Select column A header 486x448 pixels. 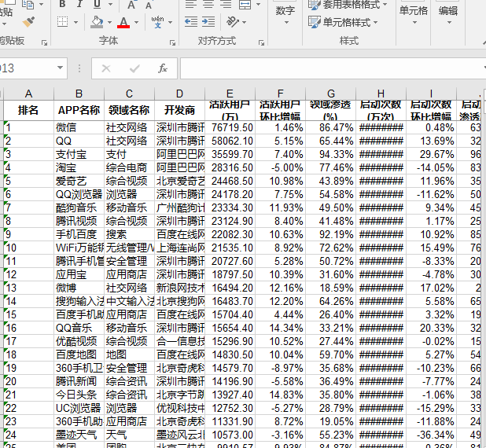point(28,94)
